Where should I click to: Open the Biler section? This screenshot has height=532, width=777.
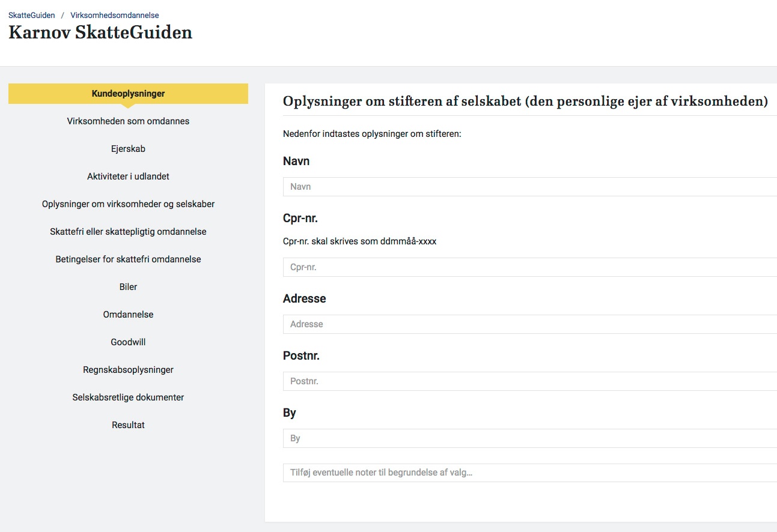(x=128, y=287)
